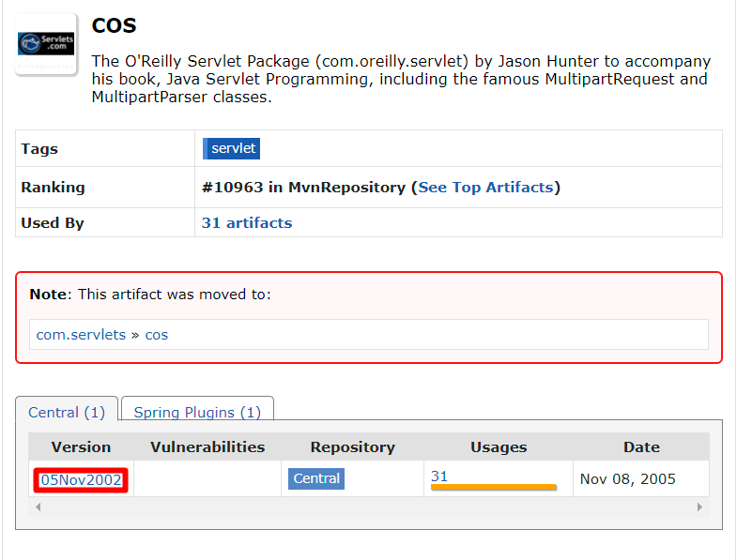Switch to the Central (1) tab
The height and width of the screenshot is (560, 737).
67,412
